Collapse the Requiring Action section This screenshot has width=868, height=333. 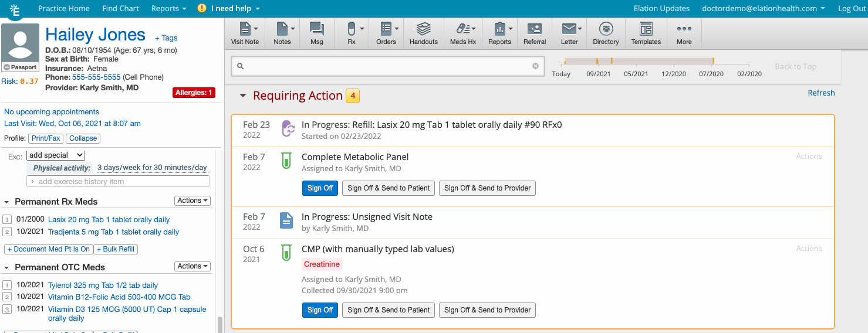click(242, 96)
